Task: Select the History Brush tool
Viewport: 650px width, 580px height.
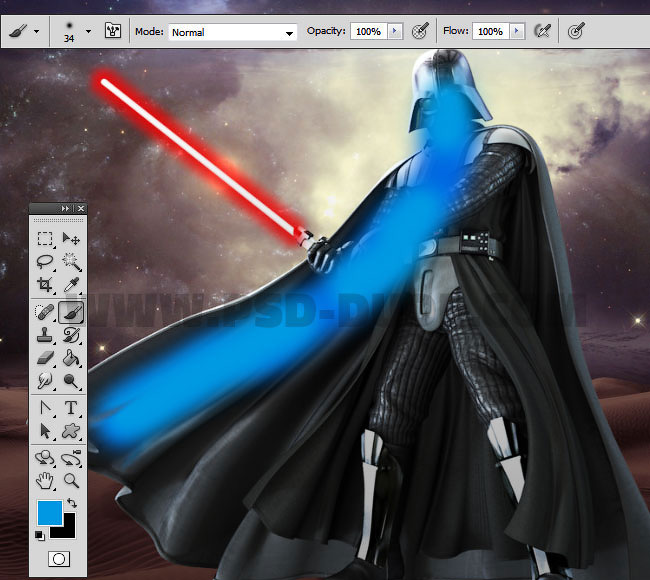Action: pos(71,335)
